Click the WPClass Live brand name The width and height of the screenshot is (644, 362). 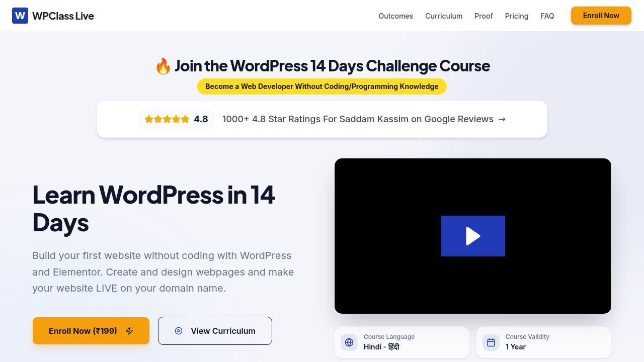tap(63, 16)
